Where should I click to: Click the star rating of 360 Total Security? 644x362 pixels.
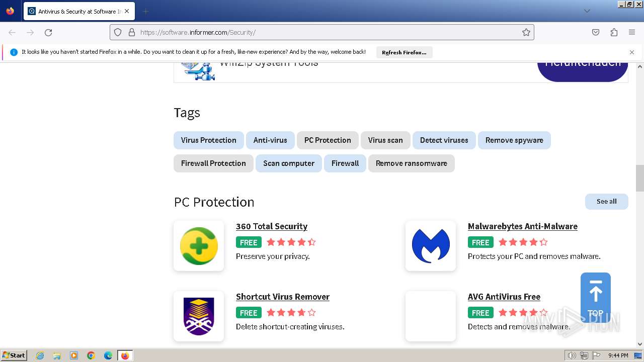pyautogui.click(x=291, y=242)
